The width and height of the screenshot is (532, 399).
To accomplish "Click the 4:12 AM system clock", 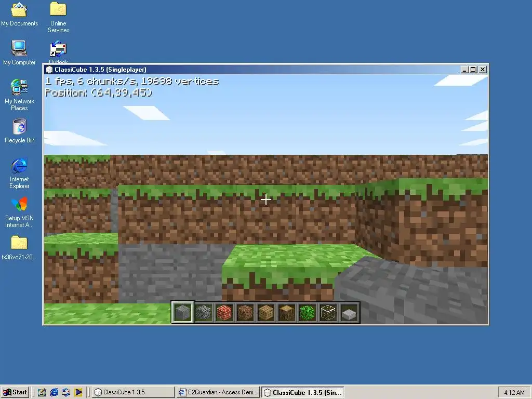I will click(514, 393).
